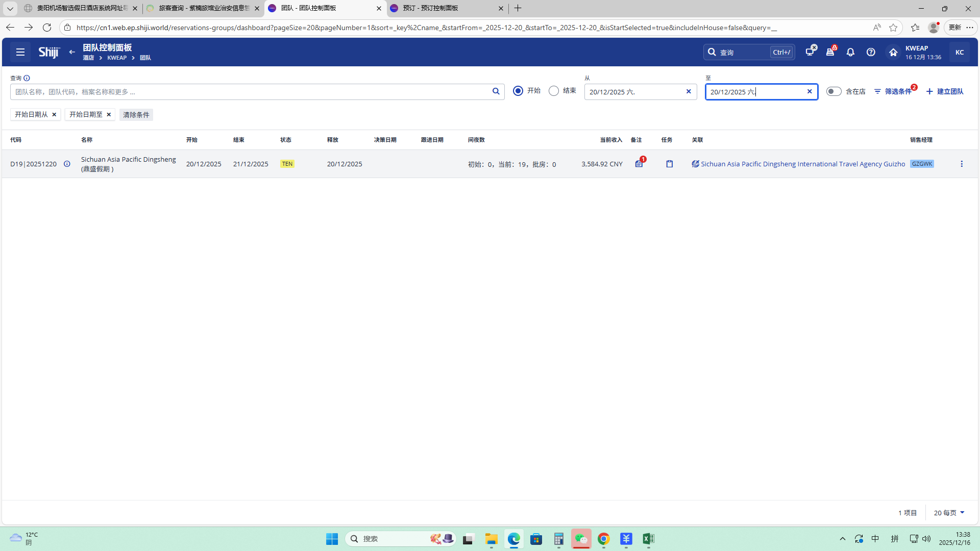Screen dimensions: 980x551
Task: Open the notes icon for group D19
Action: [639, 164]
